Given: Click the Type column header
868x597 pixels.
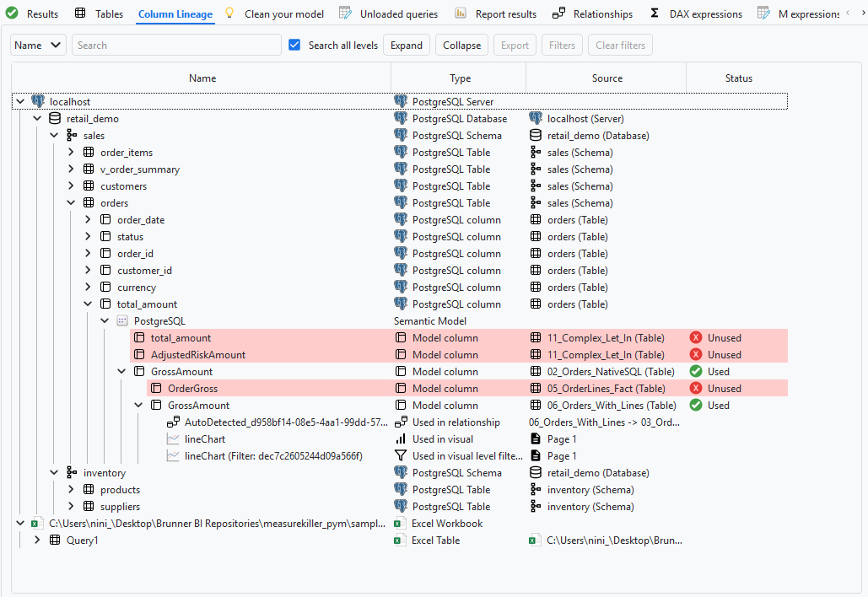Looking at the screenshot, I should pos(460,78).
